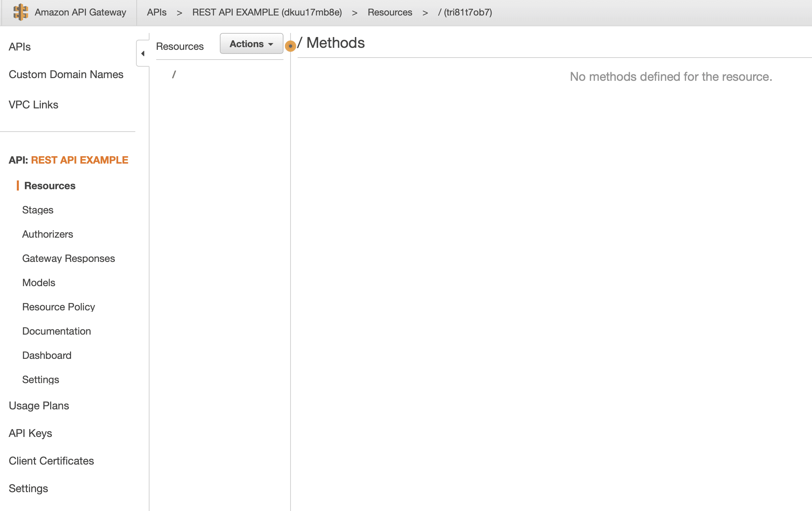Open Usage Plans in sidebar
Screen dimensions: 812x511
pyautogui.click(x=39, y=406)
